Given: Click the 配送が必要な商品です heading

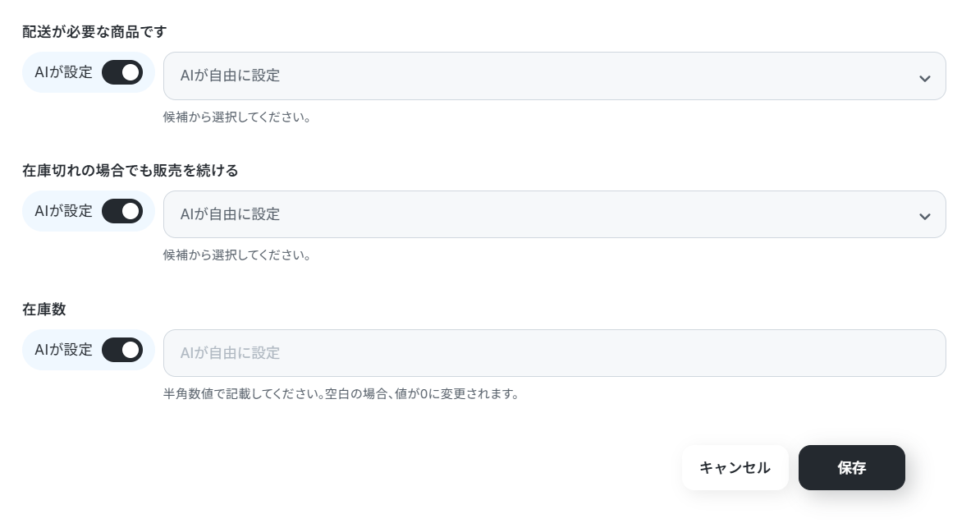Looking at the screenshot, I should coord(95,32).
